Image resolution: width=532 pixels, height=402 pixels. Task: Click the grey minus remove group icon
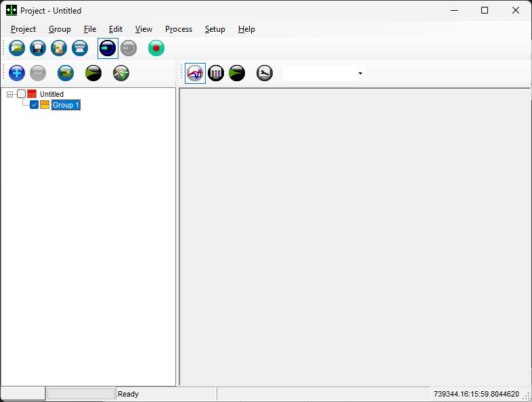tap(38, 73)
